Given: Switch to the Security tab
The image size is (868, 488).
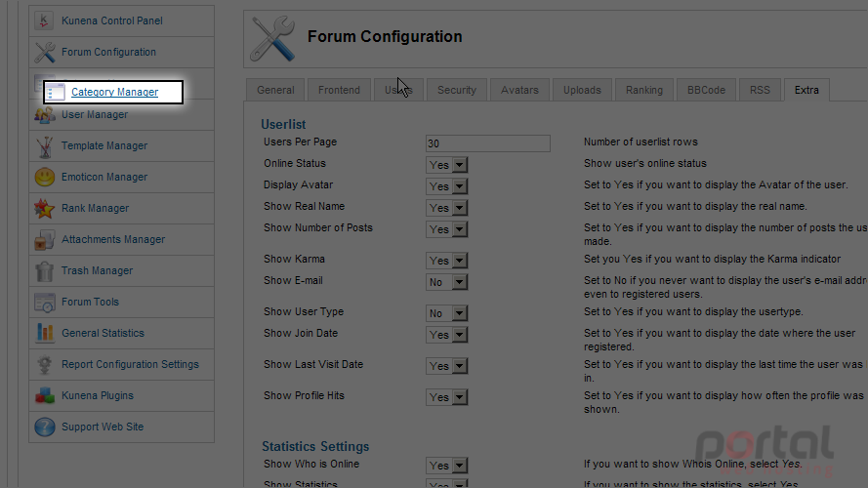Looking at the screenshot, I should coord(457,90).
